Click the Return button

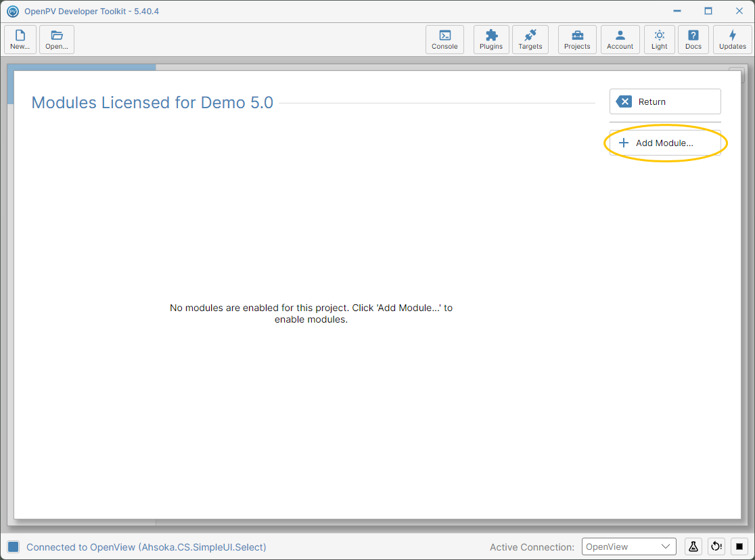click(665, 101)
